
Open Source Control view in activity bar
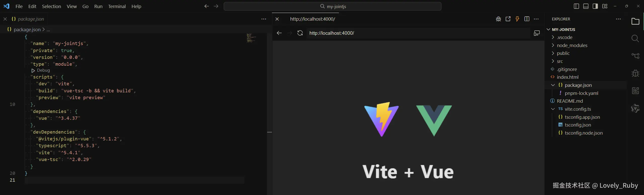click(x=635, y=56)
